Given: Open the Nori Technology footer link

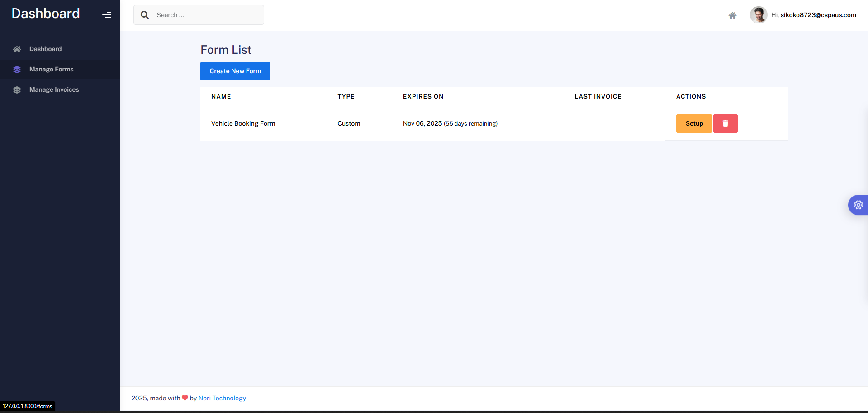Looking at the screenshot, I should 222,398.
